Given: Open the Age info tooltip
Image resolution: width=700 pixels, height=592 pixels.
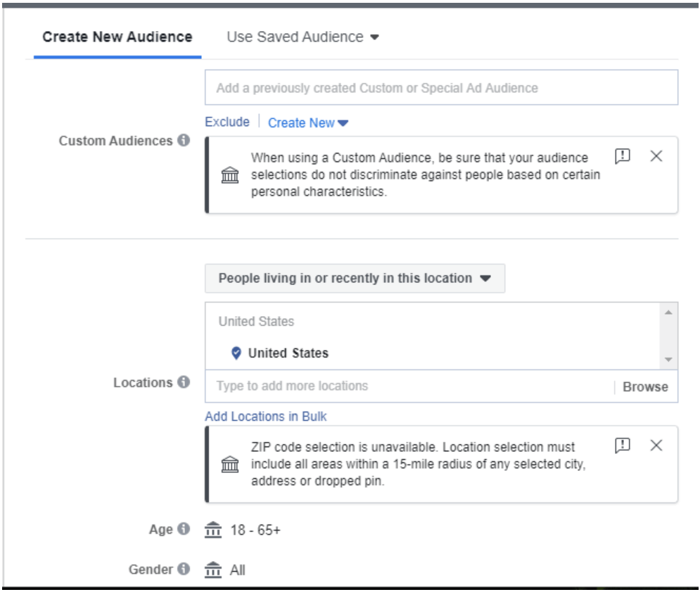Looking at the screenshot, I should coord(184,529).
